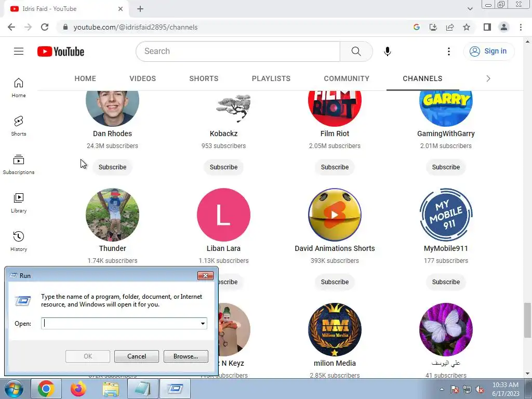Switch to the VIDEOS tab

click(x=143, y=79)
